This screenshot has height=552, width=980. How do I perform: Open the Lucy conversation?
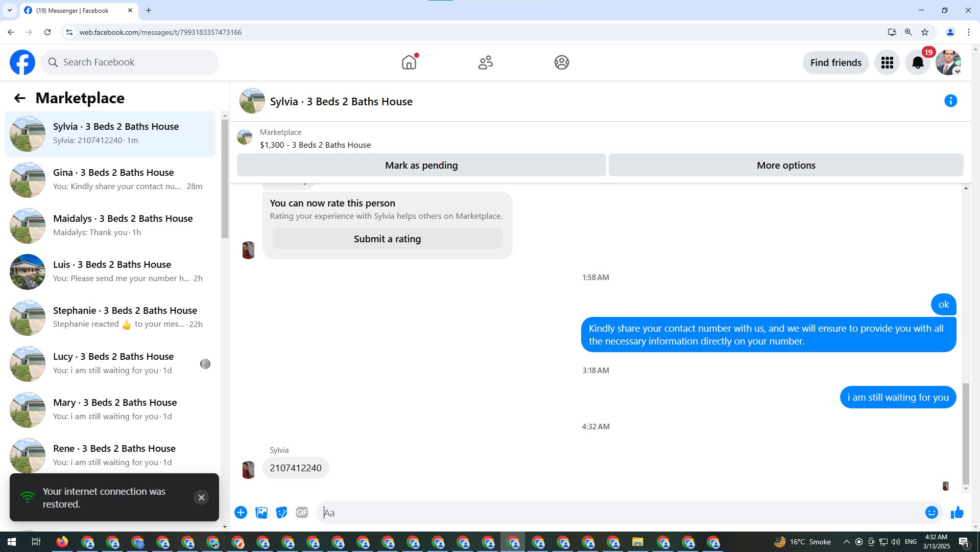click(x=110, y=364)
